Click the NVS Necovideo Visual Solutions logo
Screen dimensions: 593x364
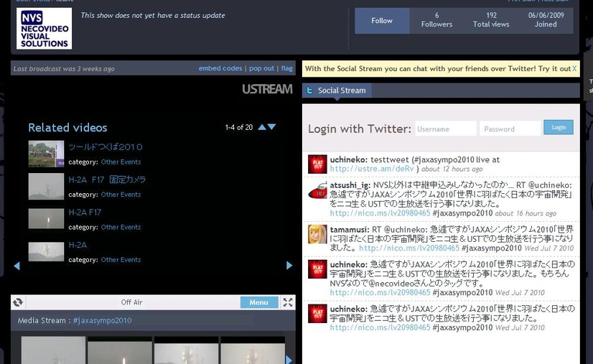coord(44,29)
